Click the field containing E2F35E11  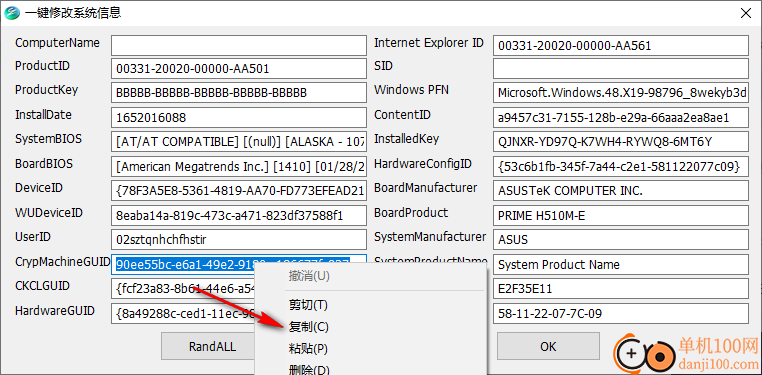[x=621, y=289]
